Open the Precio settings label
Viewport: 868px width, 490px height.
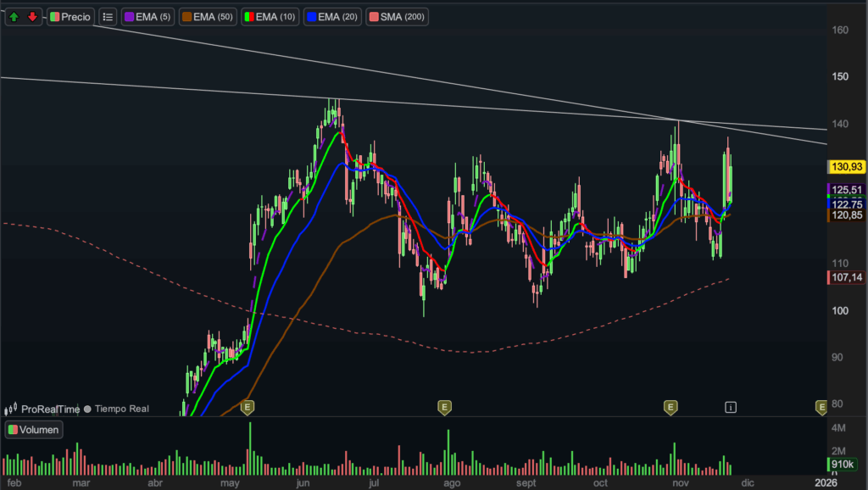click(x=70, y=17)
